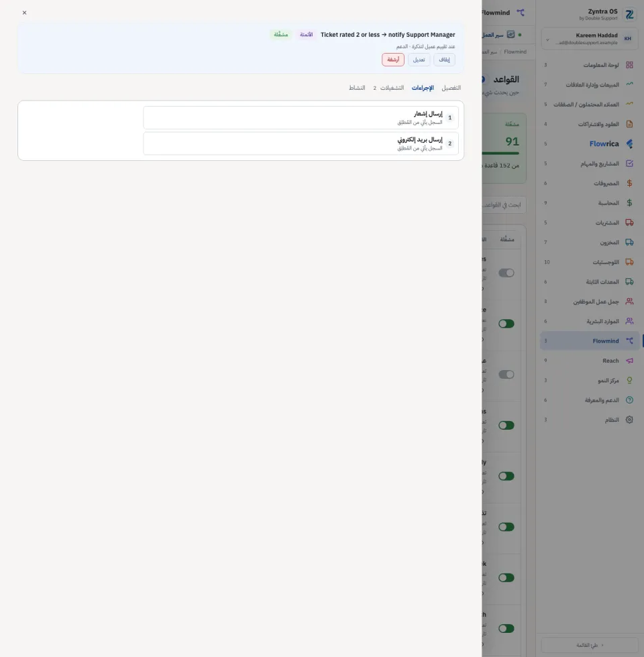The height and width of the screenshot is (657, 644).
Task: Open مركز النمو lightbulb icon
Action: 629,380
